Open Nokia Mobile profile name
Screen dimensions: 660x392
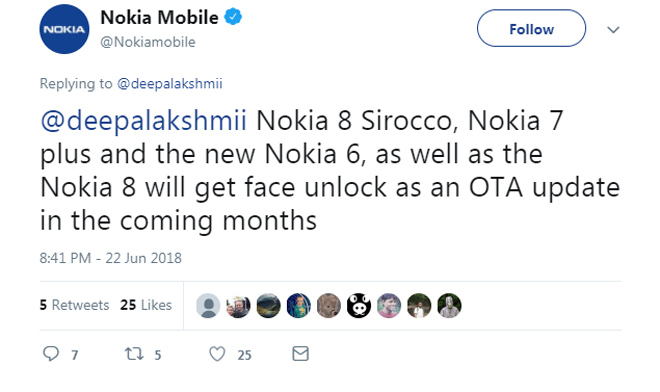coord(160,18)
